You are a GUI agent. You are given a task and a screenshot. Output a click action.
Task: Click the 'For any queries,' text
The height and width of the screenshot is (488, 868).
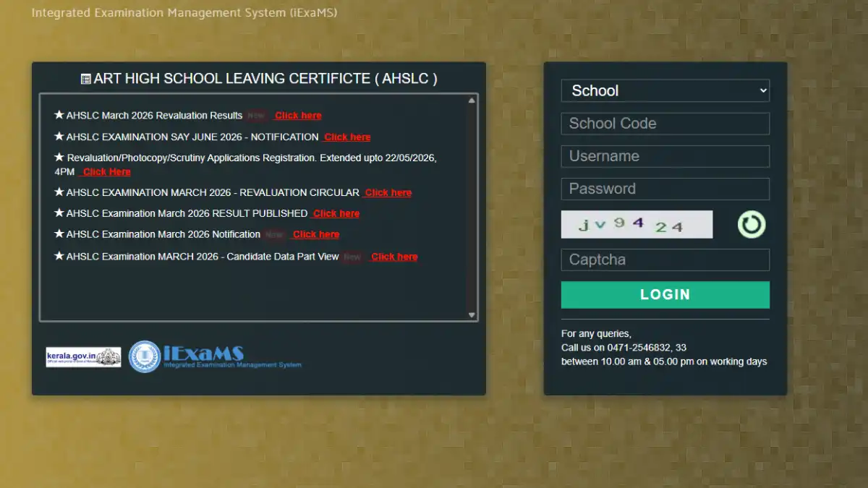[596, 334]
